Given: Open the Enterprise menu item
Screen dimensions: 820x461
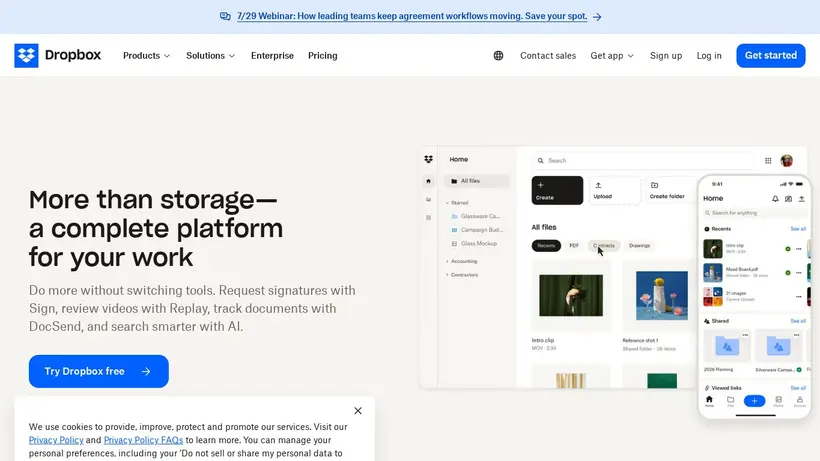Looking at the screenshot, I should point(272,55).
